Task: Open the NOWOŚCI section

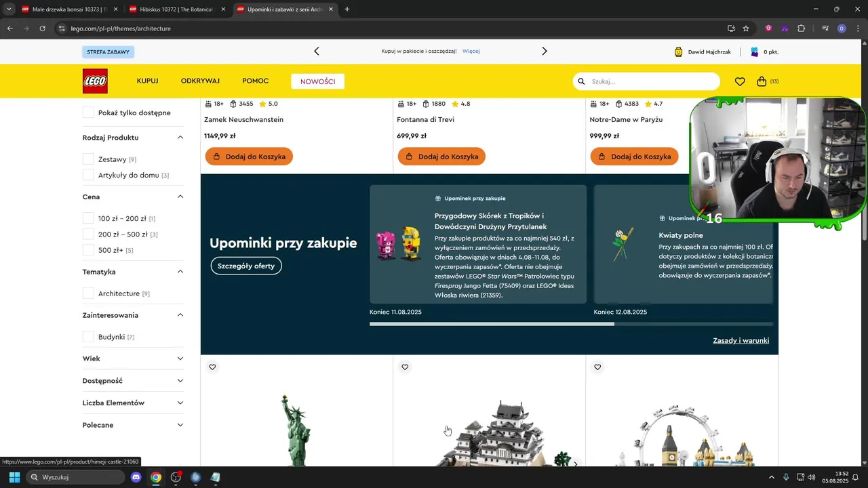Action: (x=318, y=81)
